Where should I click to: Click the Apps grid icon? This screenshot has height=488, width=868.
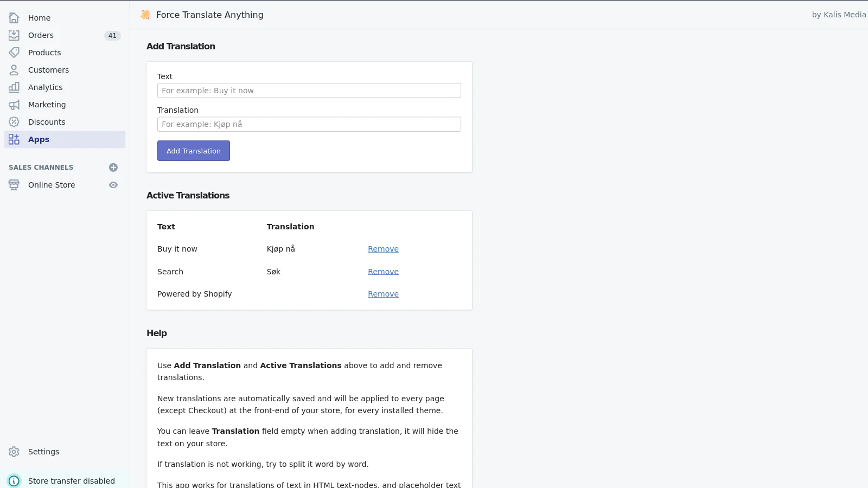[x=14, y=139]
